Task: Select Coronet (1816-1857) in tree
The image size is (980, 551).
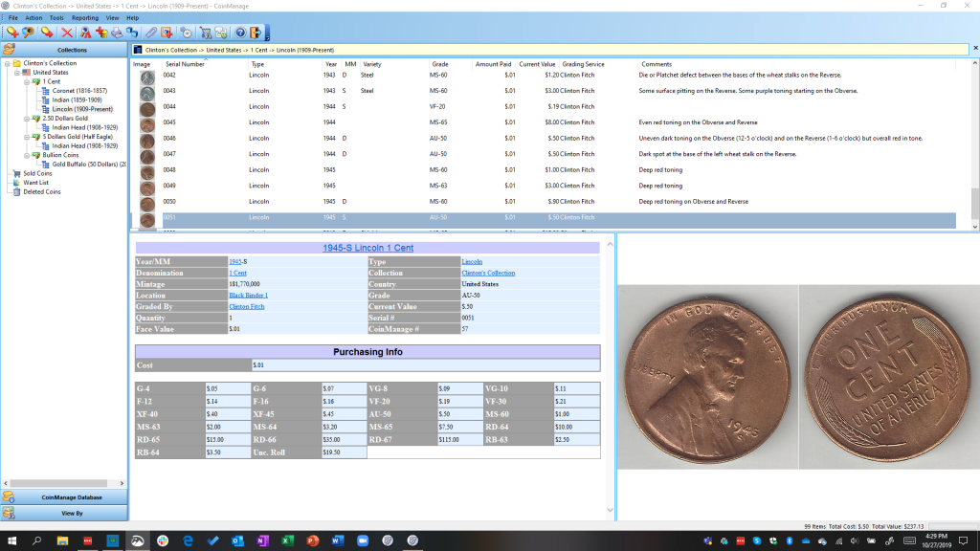Action: pyautogui.click(x=79, y=91)
